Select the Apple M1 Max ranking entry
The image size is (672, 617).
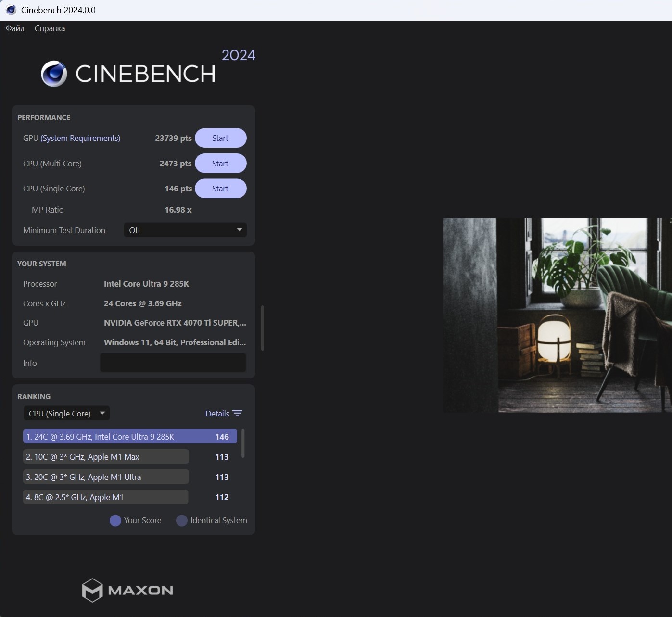tap(106, 457)
